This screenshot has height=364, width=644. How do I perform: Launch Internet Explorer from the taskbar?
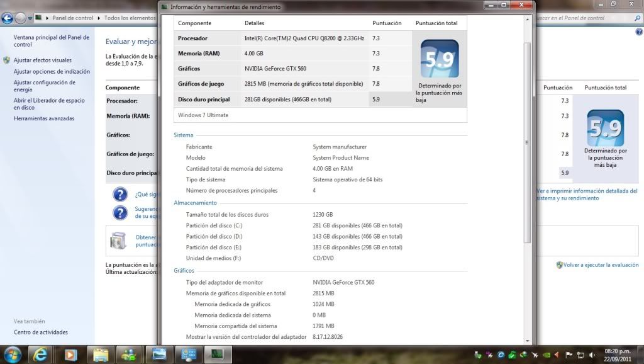40,355
